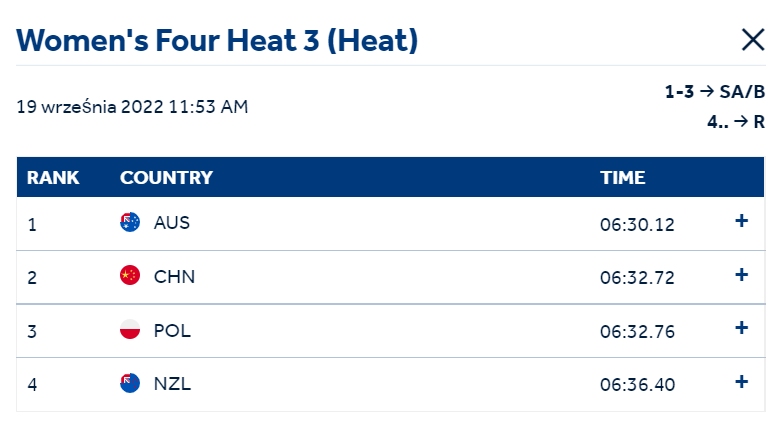Click the COUNTRY column header
776x425 pixels.
166,178
